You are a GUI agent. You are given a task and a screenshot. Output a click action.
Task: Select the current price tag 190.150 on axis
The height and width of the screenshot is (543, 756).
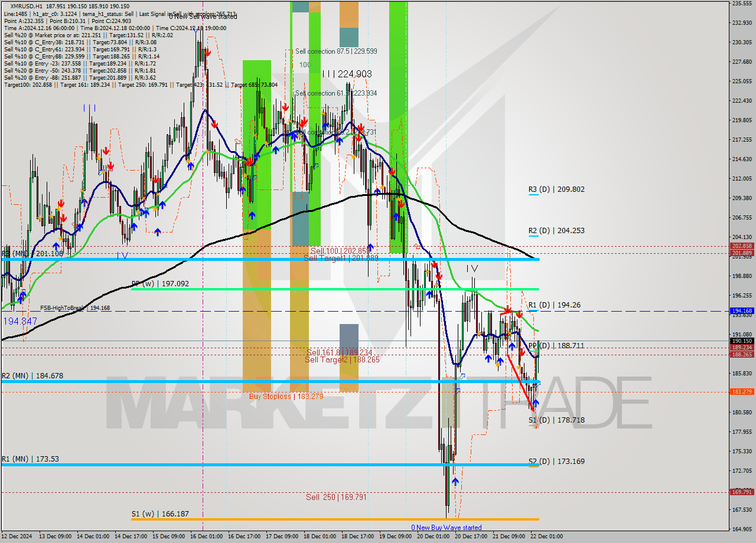pos(741,341)
